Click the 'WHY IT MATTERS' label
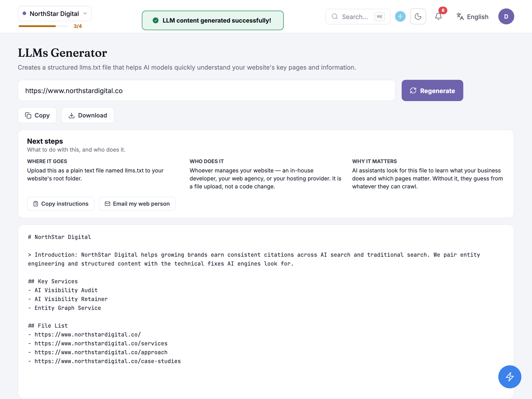Viewport: 532px width, 399px height. 374,161
